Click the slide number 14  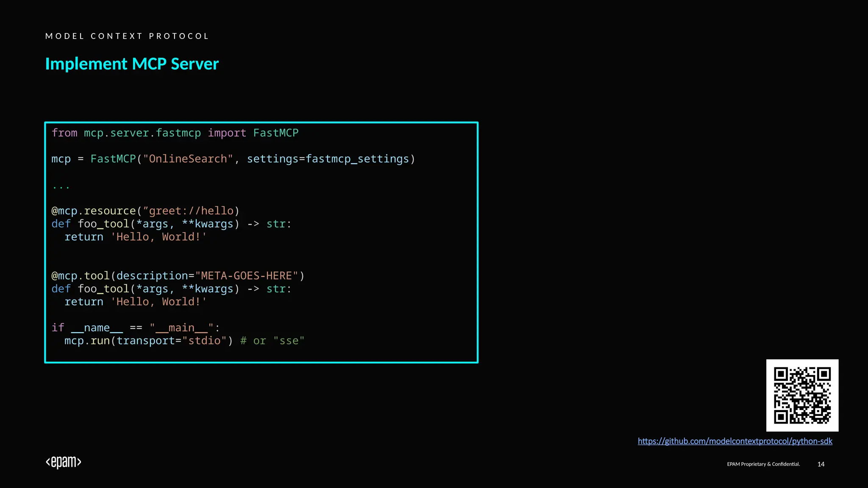[821, 464]
